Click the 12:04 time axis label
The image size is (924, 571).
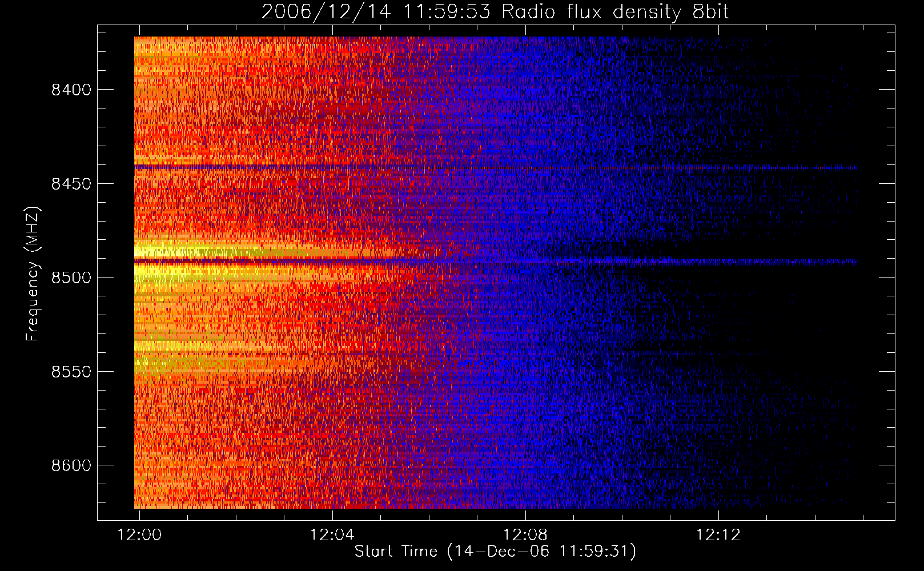(x=332, y=535)
